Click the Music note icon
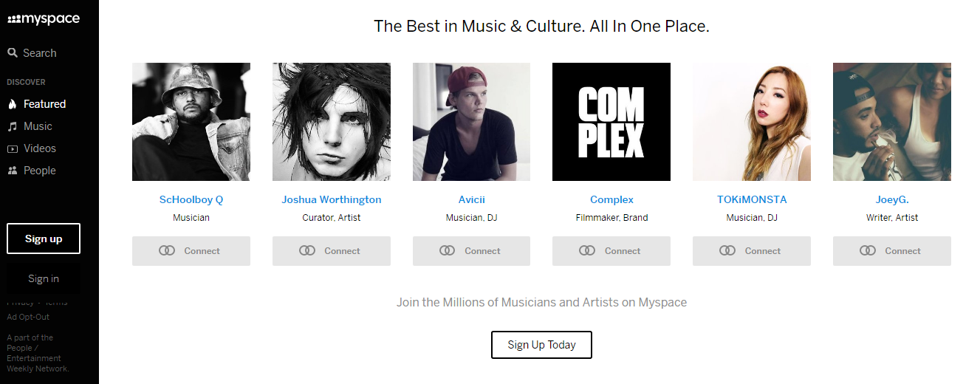Screen dimensions: 980x384 click(x=13, y=126)
